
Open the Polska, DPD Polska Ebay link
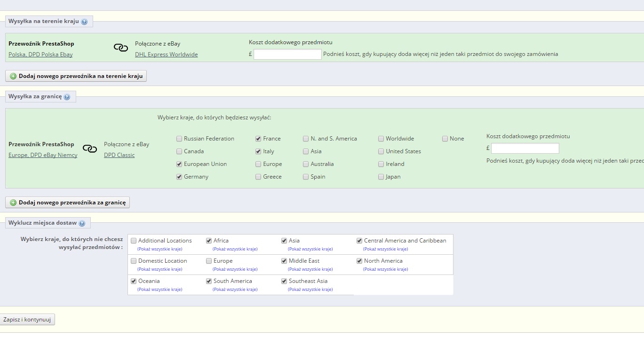click(40, 55)
